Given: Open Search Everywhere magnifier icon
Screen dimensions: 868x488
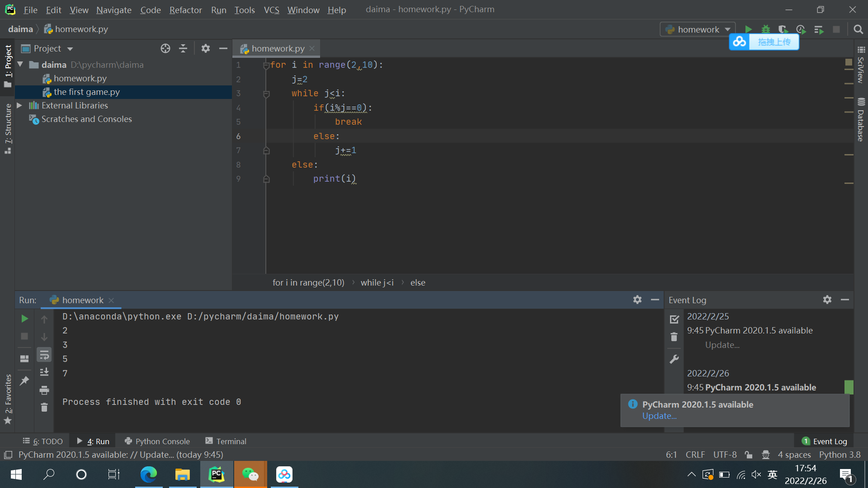Looking at the screenshot, I should 858,29.
